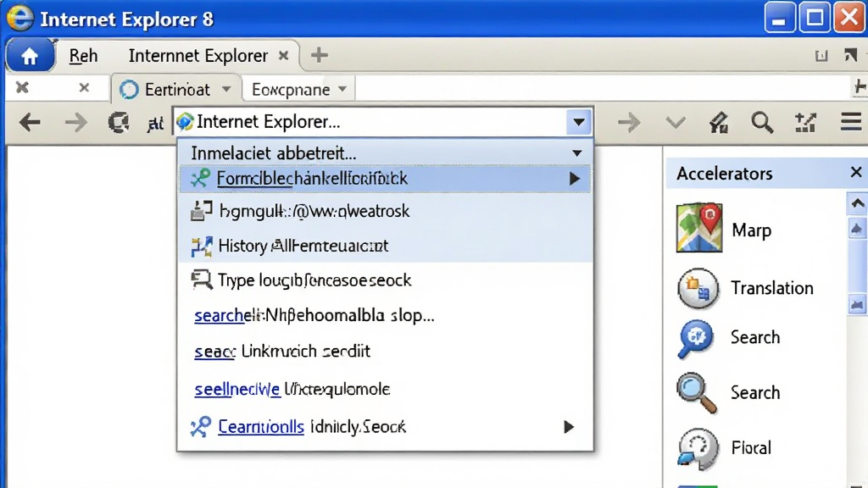The height and width of the screenshot is (488, 868).
Task: Expand the Eoxcpnane tab dropdown arrow
Action: [x=342, y=89]
